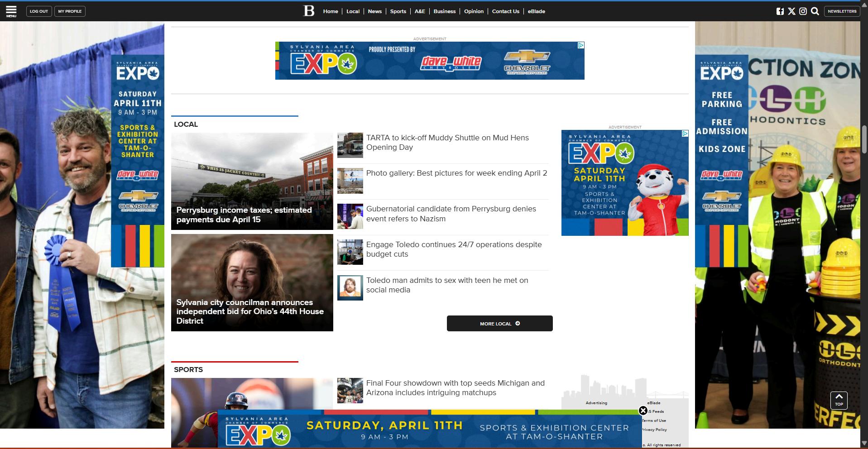Click the top Sylvania Expo banner ad
Viewport: 868px width, 449px height.
click(430, 61)
